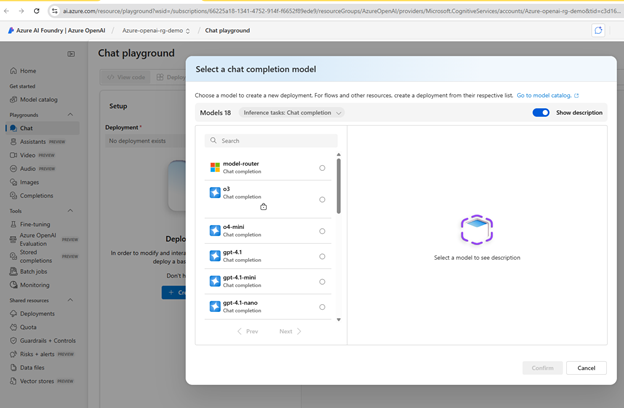The height and width of the screenshot is (408, 624).
Task: Click the Cancel button
Action: 586,368
